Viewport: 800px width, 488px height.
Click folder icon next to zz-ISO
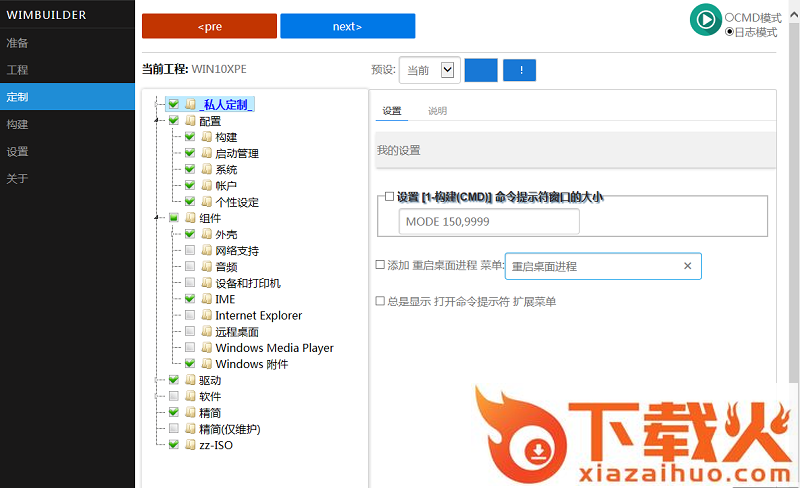pyautogui.click(x=190, y=445)
